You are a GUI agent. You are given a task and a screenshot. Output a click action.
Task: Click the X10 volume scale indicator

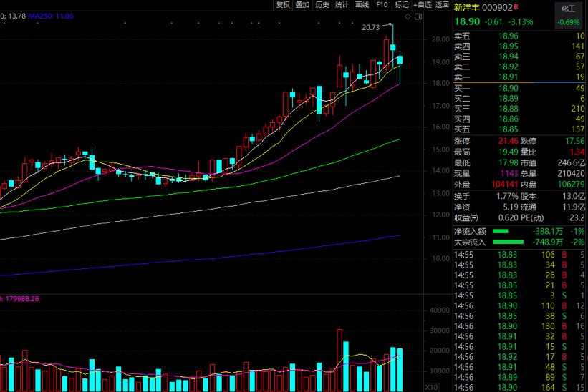click(431, 387)
